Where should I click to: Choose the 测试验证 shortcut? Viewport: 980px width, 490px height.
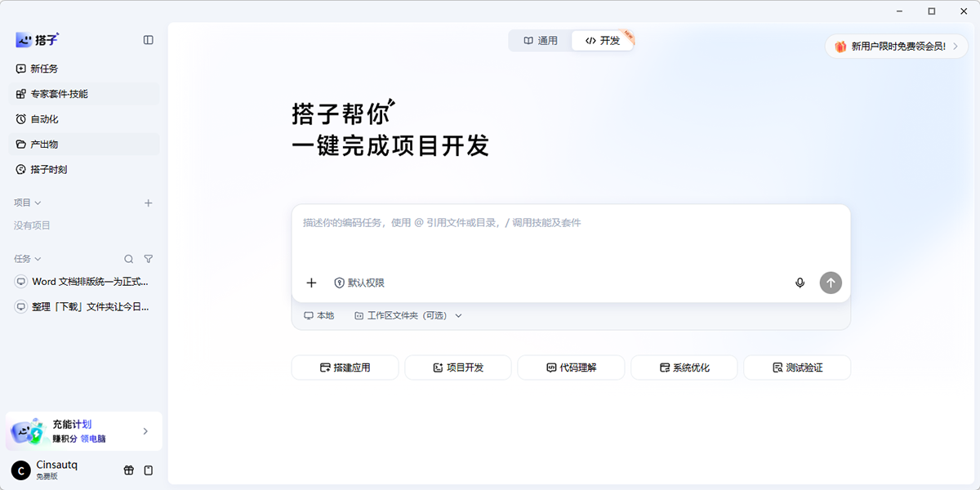[x=797, y=367]
